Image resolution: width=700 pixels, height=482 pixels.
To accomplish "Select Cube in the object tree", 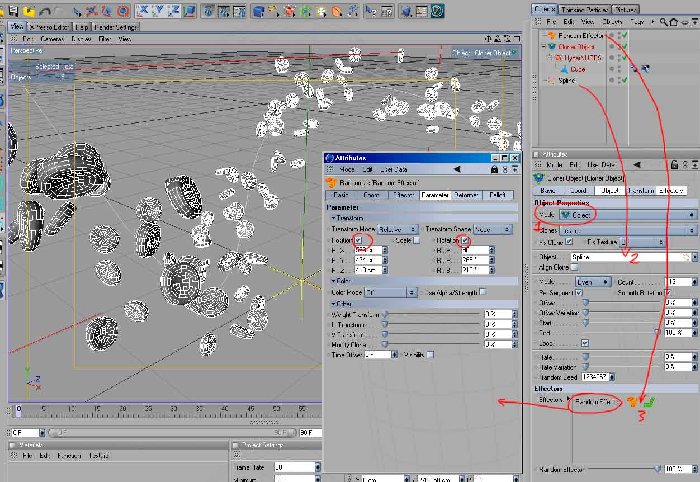I will pyautogui.click(x=577, y=70).
